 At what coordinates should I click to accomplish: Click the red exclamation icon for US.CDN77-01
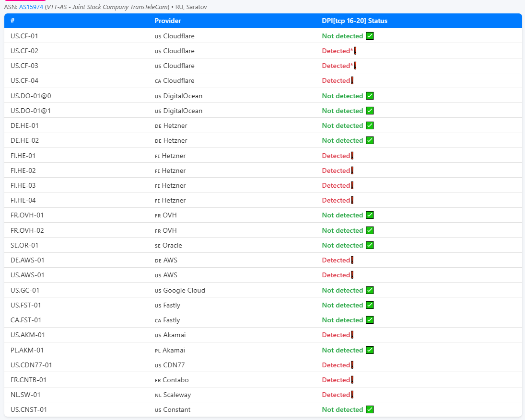352,365
